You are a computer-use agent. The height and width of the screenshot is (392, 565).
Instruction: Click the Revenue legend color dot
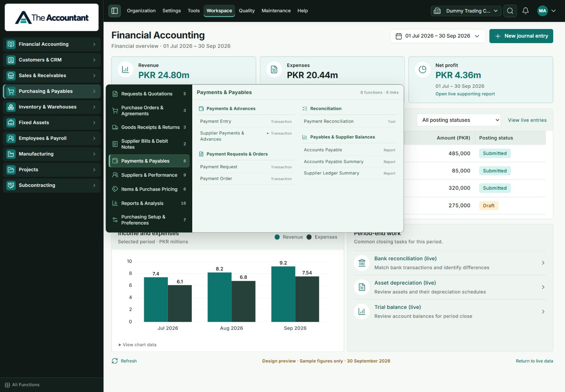click(277, 237)
